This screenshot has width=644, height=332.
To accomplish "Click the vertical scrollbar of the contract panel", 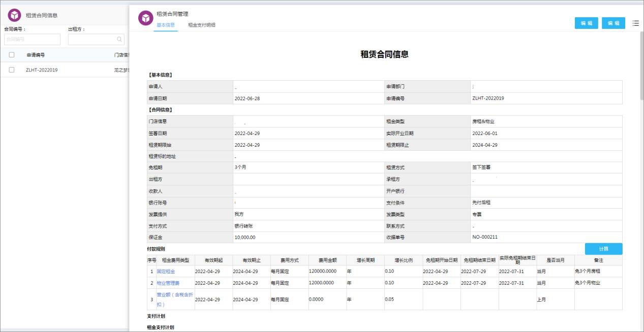I will coord(641,66).
